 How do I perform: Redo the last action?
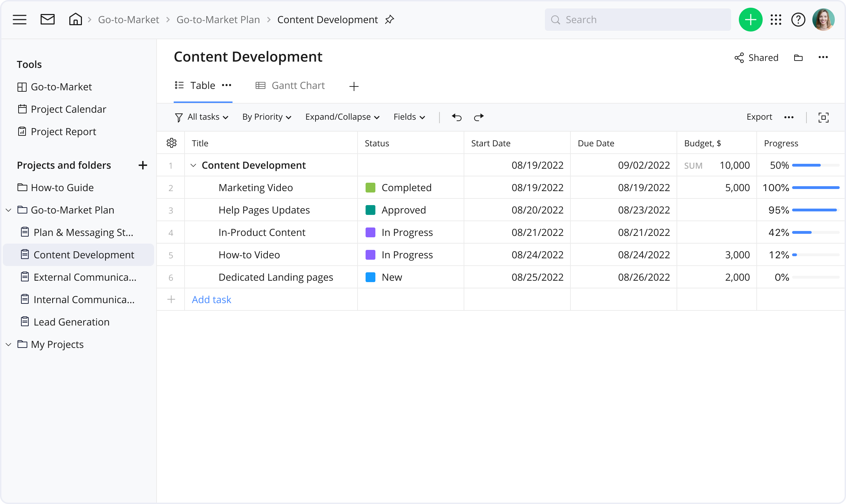[479, 117]
